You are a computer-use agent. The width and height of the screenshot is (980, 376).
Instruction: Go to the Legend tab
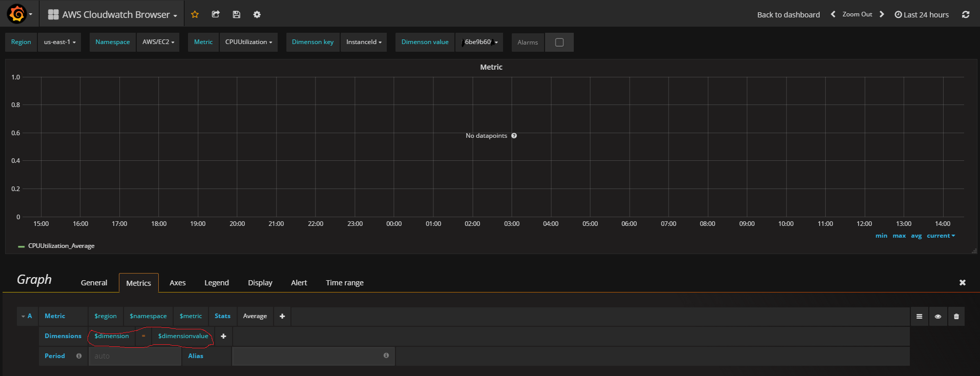217,283
